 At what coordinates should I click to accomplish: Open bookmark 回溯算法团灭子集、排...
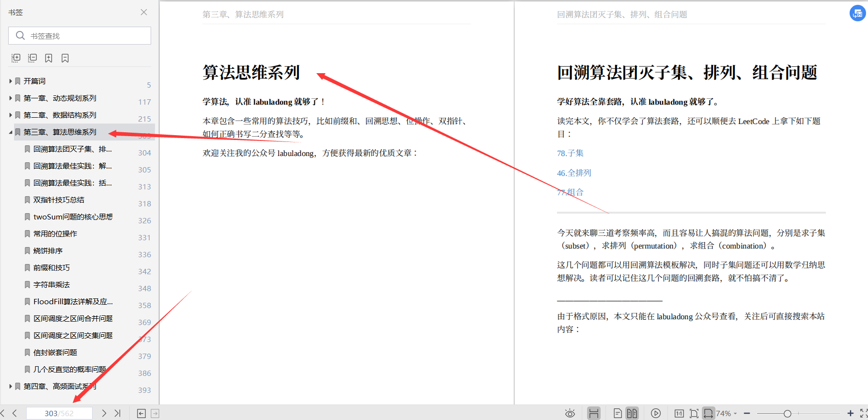point(73,149)
